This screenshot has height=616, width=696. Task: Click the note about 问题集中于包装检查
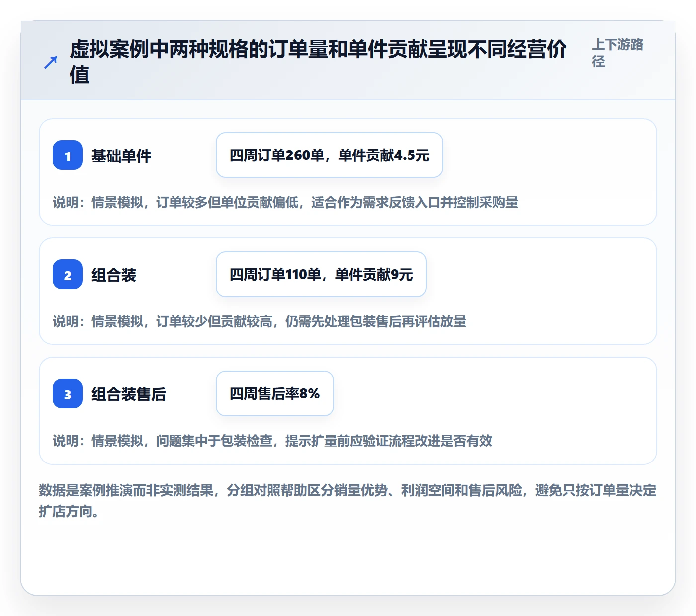click(272, 441)
